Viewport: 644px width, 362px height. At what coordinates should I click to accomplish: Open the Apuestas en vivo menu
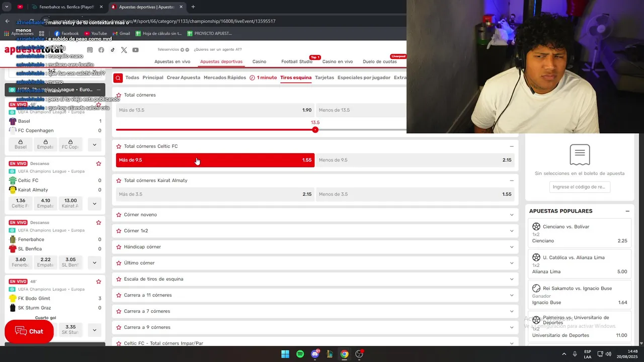click(x=172, y=61)
